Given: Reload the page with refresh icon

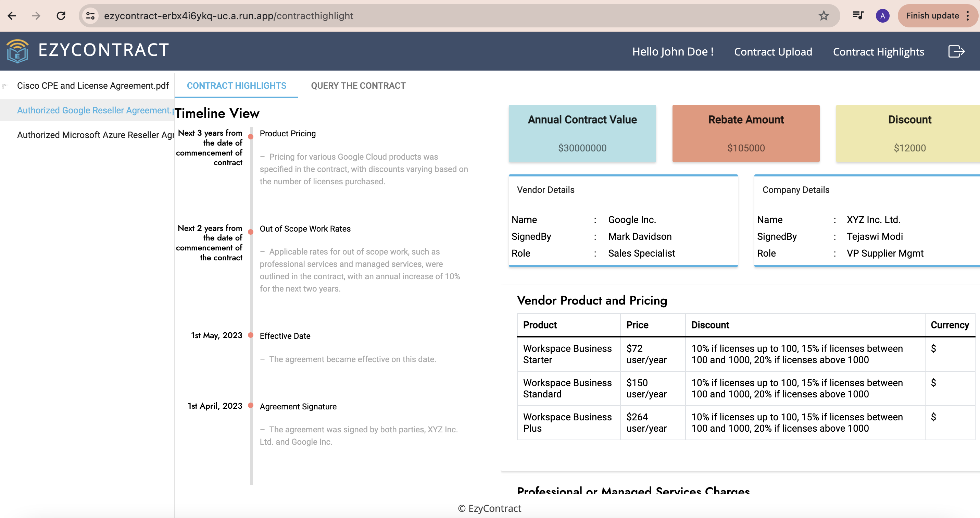Looking at the screenshot, I should (61, 16).
